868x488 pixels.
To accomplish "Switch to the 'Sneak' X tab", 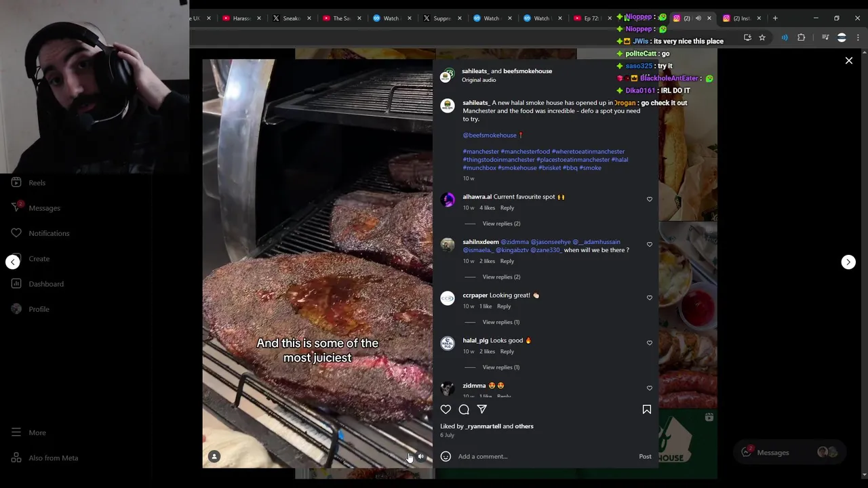I will coord(290,18).
